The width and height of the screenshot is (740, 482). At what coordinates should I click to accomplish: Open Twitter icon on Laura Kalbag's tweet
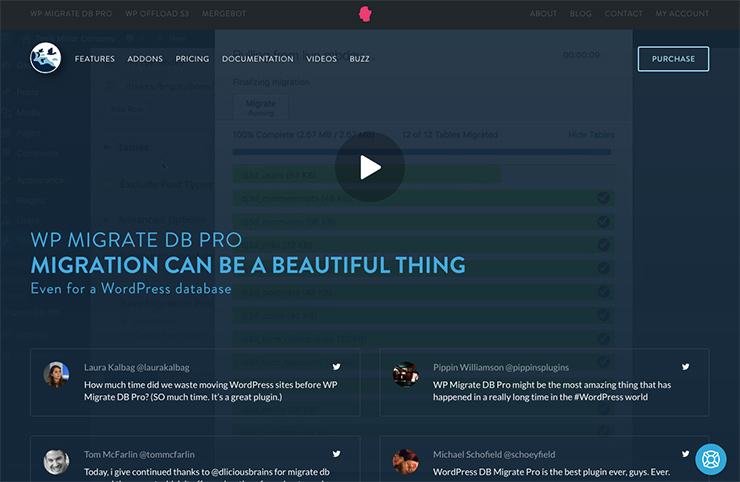pyautogui.click(x=336, y=367)
